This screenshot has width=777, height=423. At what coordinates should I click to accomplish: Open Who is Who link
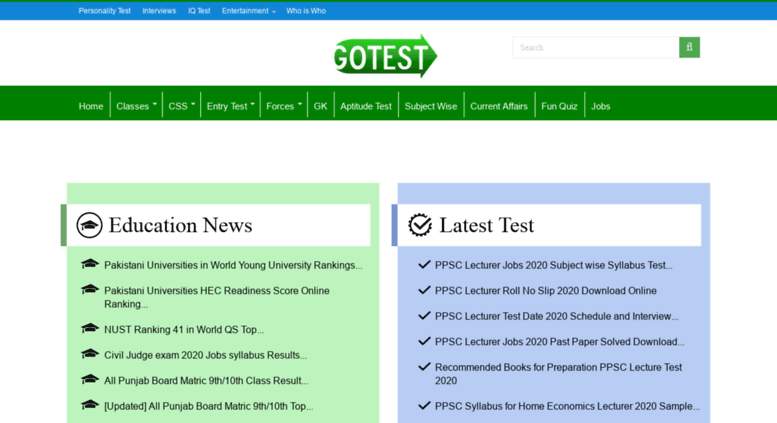pyautogui.click(x=306, y=11)
